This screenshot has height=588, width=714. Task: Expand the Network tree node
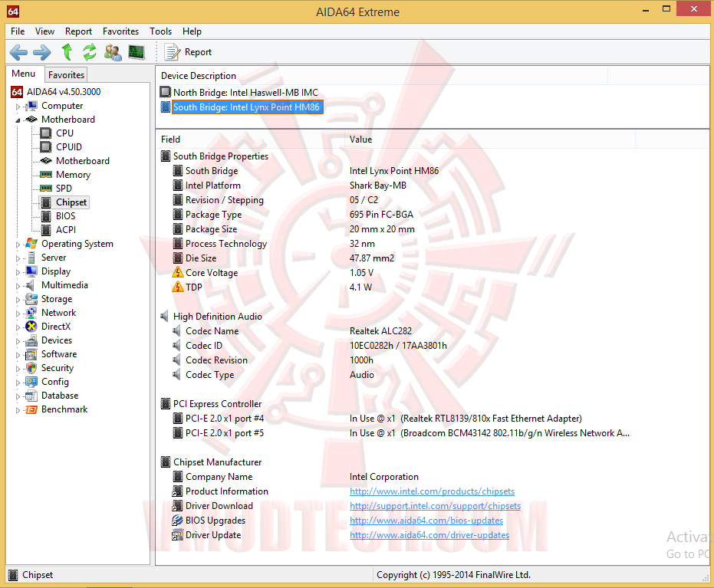coord(18,314)
